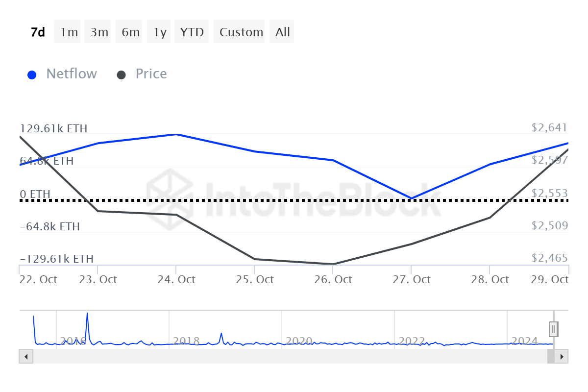
Task: Click the right arrow on the bottom scrollbar
Action: point(563,357)
